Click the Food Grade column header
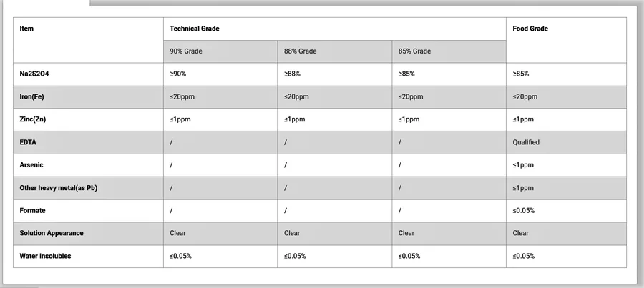Screen dimensions: 644x288 pos(566,40)
